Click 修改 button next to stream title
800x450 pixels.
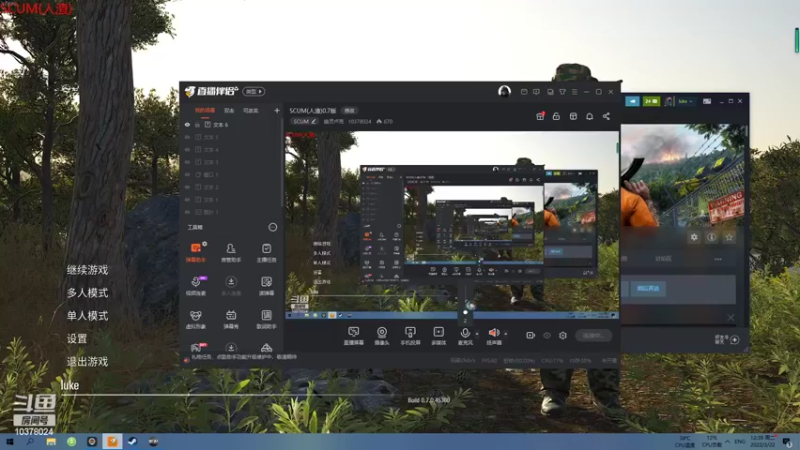(349, 110)
